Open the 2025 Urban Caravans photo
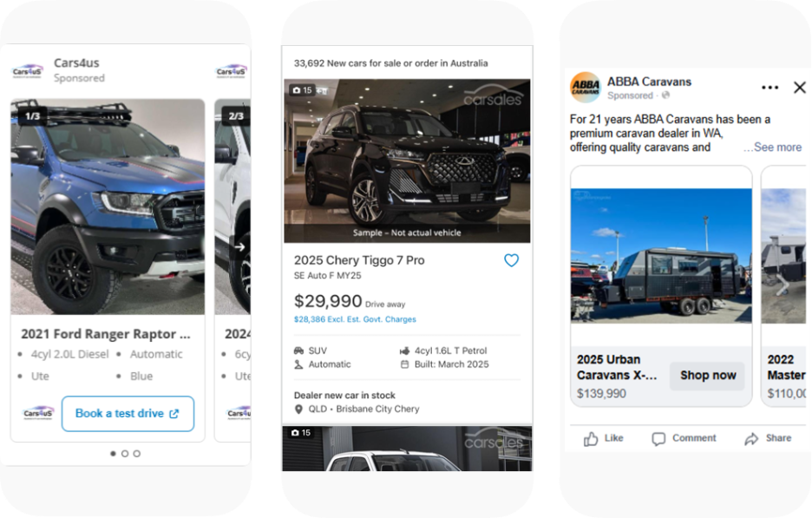This screenshot has height=518, width=812. coord(661,256)
